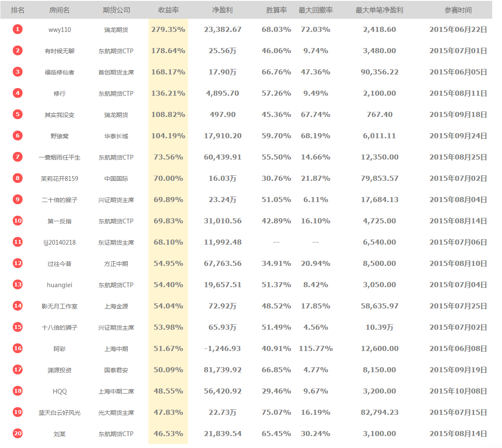Open room 一蓑烟雨任平生
502x448 pixels.
60,157
